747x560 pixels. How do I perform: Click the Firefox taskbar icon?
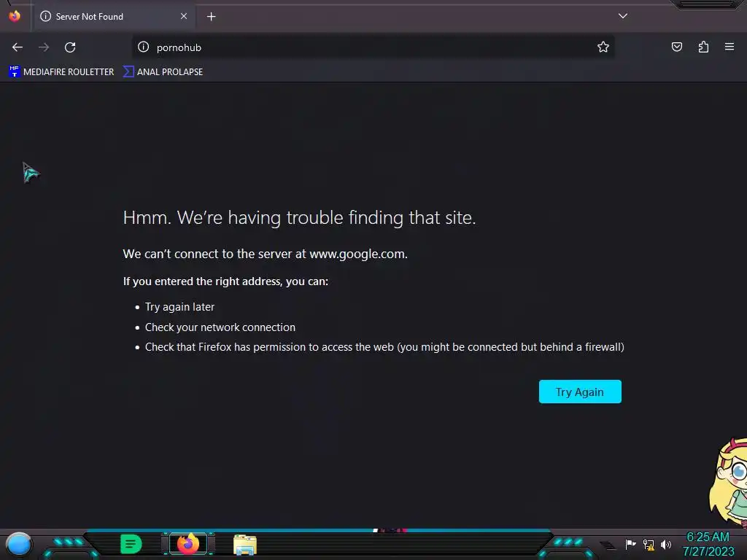pos(188,544)
